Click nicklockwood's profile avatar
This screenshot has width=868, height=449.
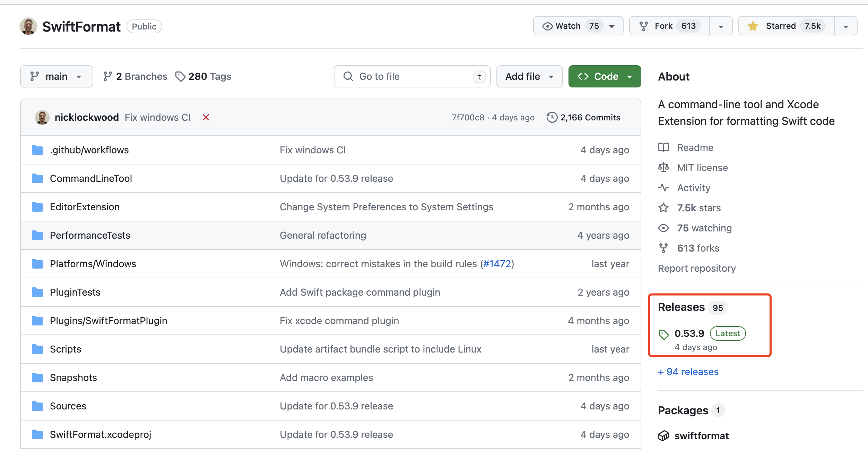[42, 117]
